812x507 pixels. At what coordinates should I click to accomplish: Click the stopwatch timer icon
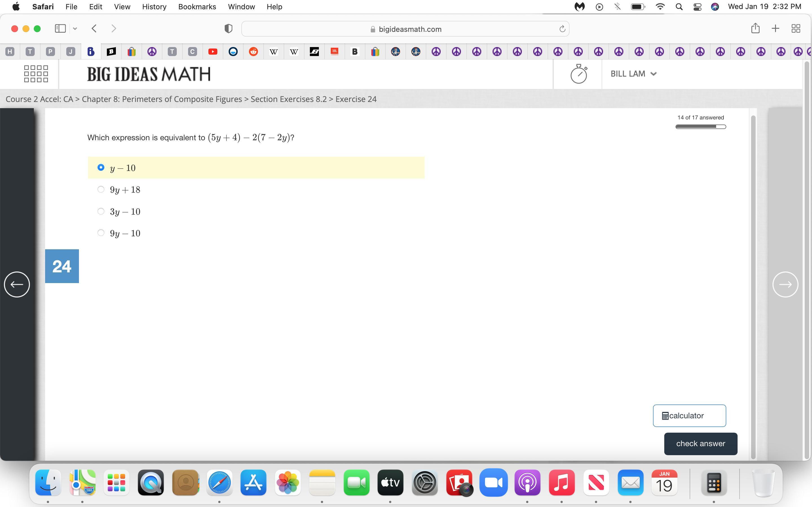point(579,74)
